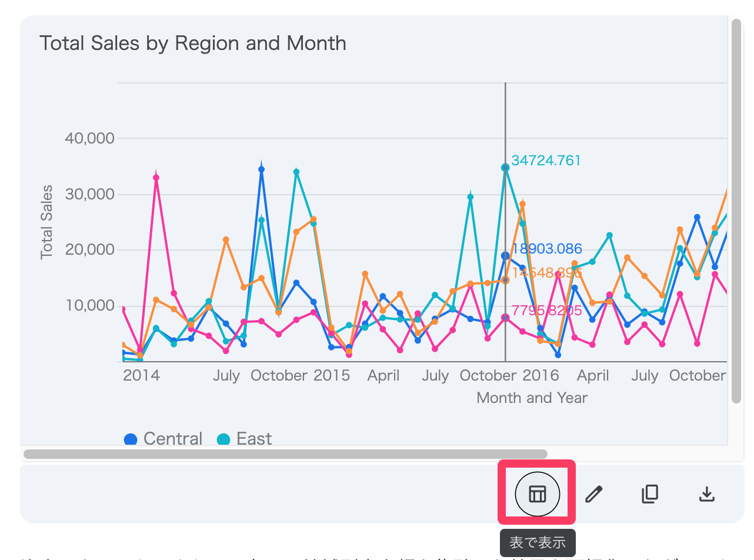754x560 pixels.
Task: Click the Central data point at 18903.086
Action: pos(505,256)
